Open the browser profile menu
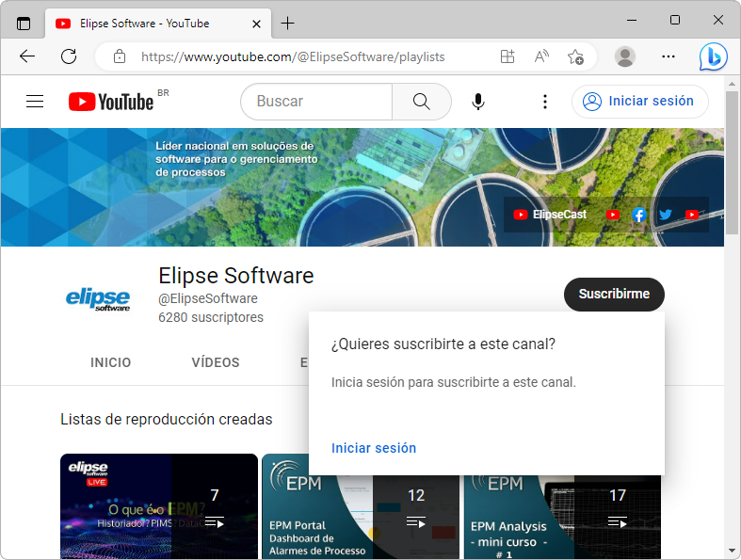Screen dimensions: 741x560 click(624, 56)
